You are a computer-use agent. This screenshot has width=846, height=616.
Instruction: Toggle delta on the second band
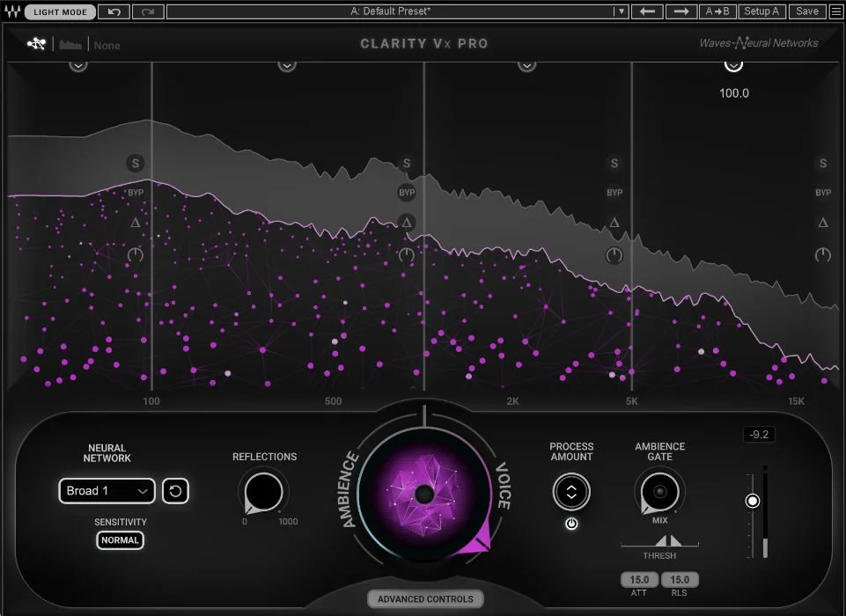point(407,223)
